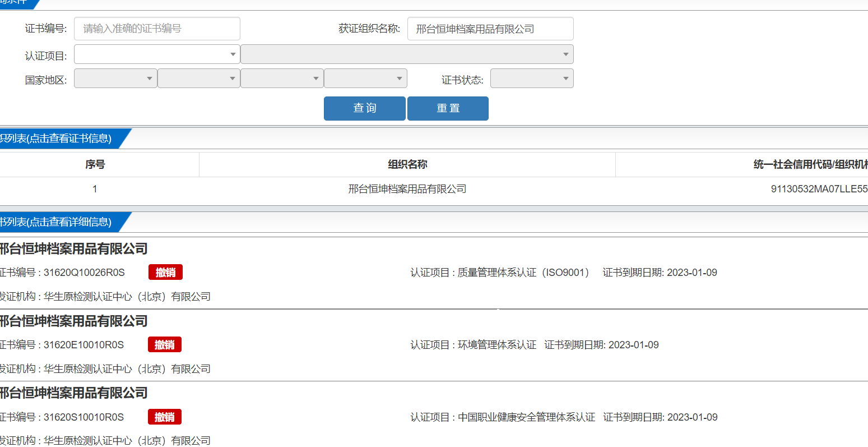Click the 统一社会信用代码 column header
868x447 pixels.
810,164
